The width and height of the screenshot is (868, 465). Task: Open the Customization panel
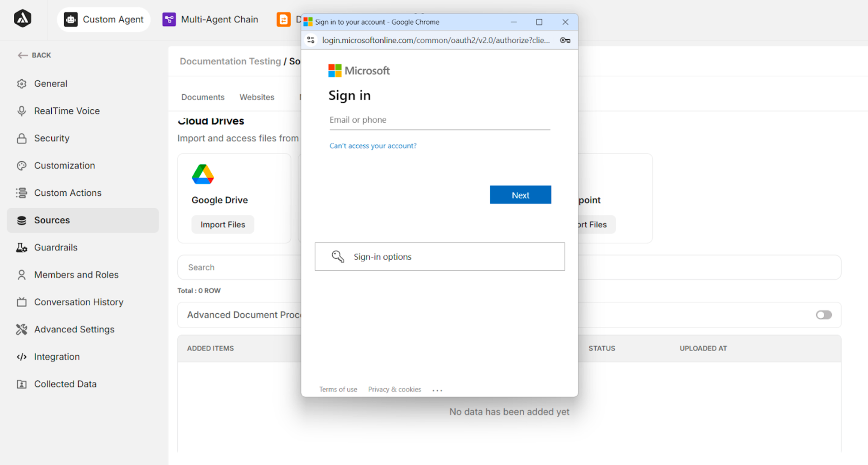64,165
